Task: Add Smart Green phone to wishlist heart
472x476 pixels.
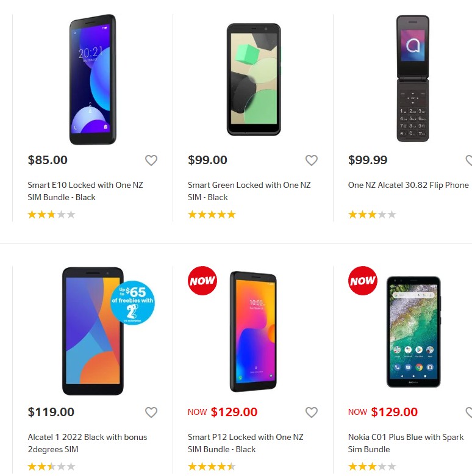Action: point(311,160)
